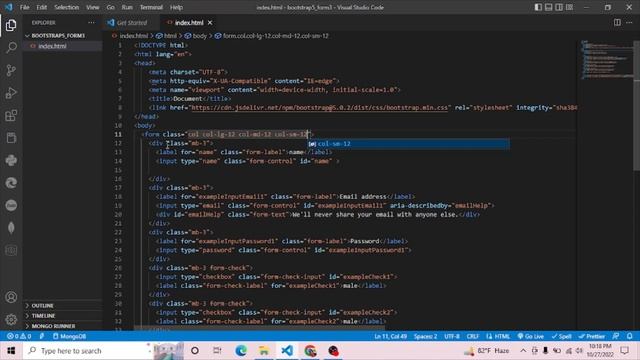The image size is (640, 360).
Task: Open Explorer Views and More Actions ellipsis
Action: coord(91,22)
